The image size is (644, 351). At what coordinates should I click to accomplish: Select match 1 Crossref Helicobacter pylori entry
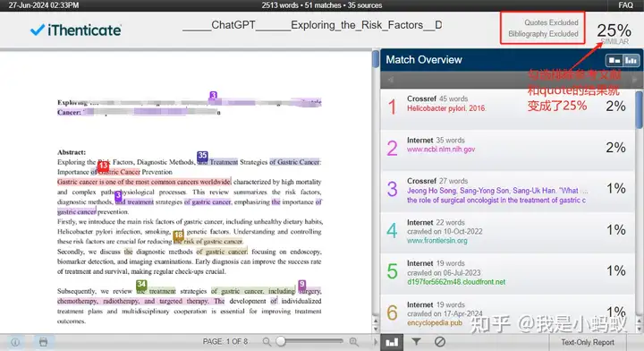(x=508, y=108)
